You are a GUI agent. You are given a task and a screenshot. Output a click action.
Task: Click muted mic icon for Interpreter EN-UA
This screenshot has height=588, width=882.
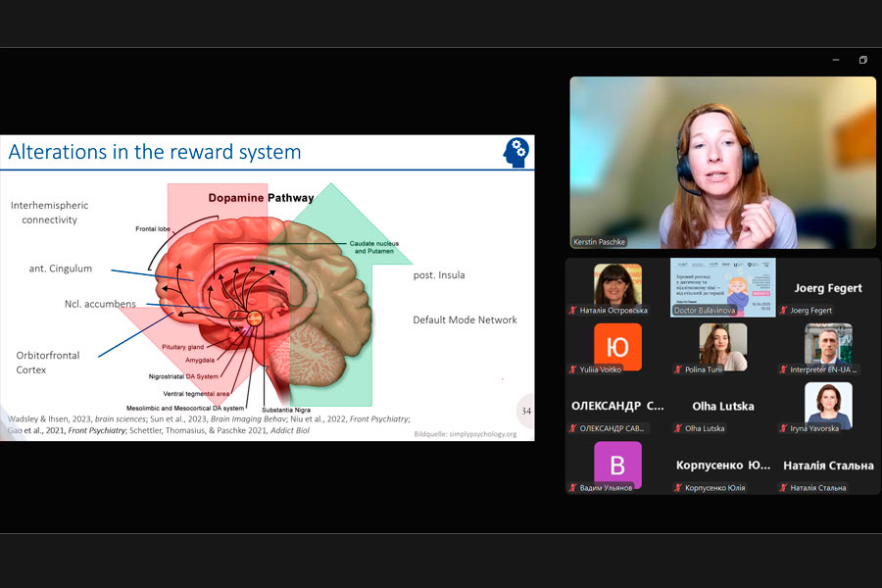coord(783,369)
